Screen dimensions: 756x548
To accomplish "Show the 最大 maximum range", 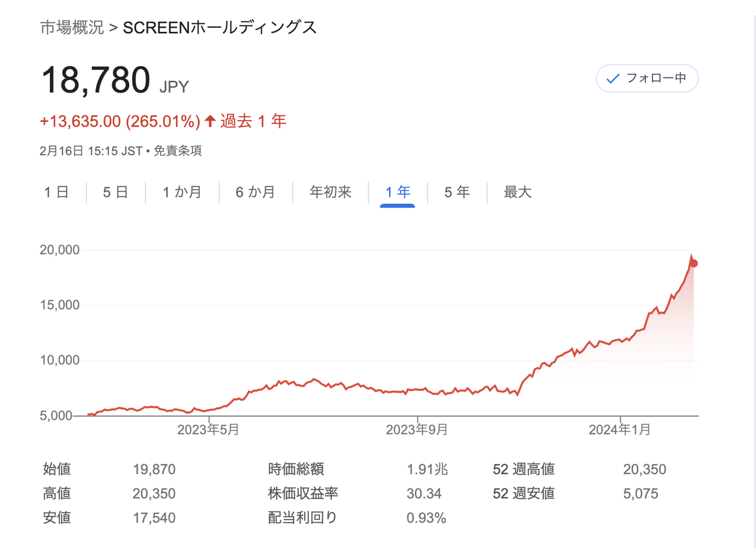I will pos(517,192).
